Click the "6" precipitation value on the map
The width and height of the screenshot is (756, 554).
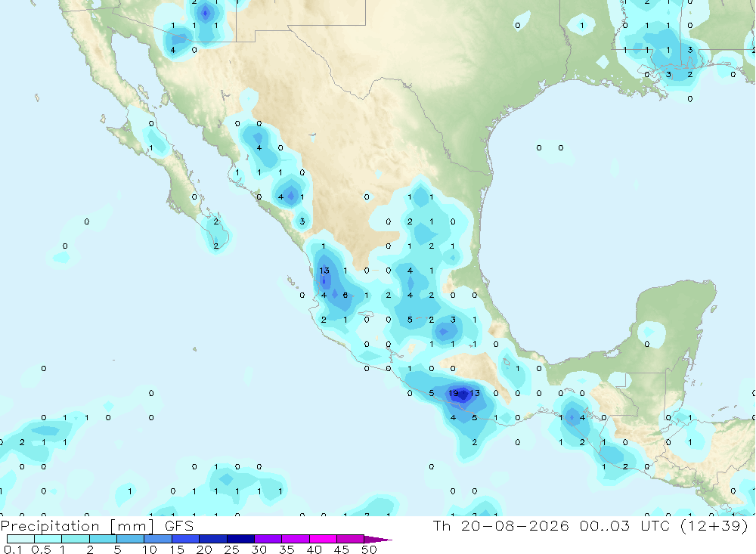point(345,295)
